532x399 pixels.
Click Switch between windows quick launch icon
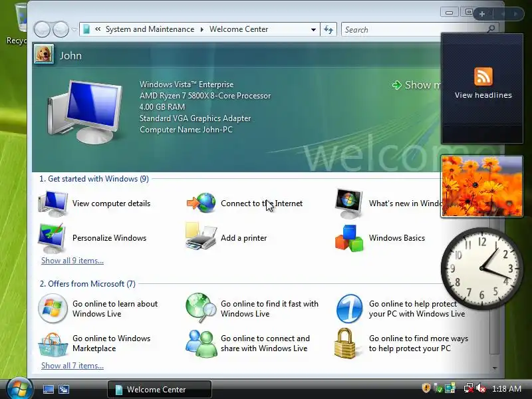click(64, 389)
